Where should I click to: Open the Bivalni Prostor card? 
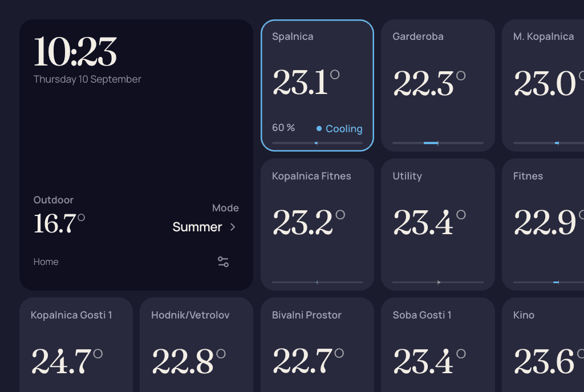(x=317, y=345)
